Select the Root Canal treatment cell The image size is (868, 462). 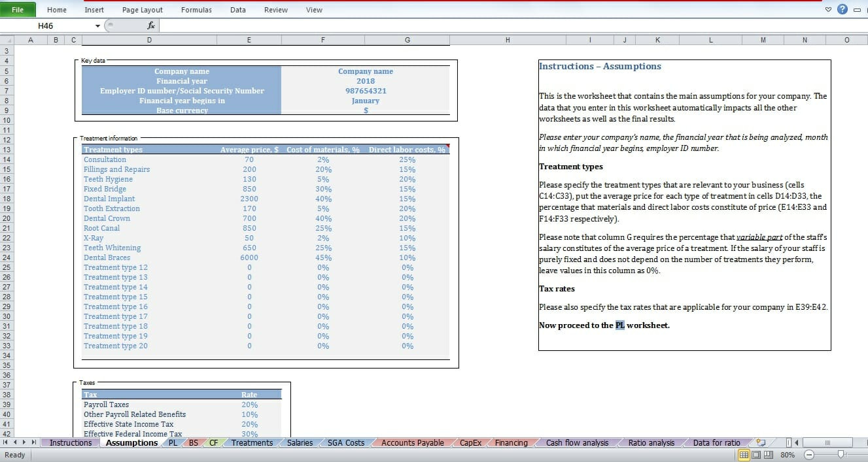coord(149,228)
